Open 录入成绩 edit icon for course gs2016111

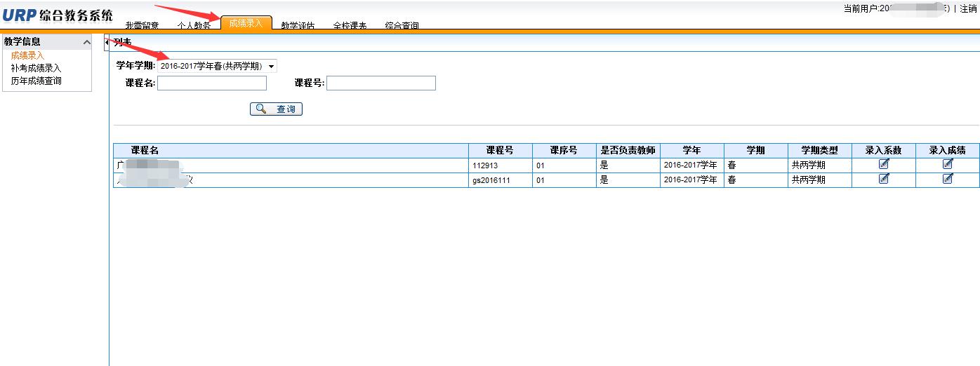[x=948, y=179]
